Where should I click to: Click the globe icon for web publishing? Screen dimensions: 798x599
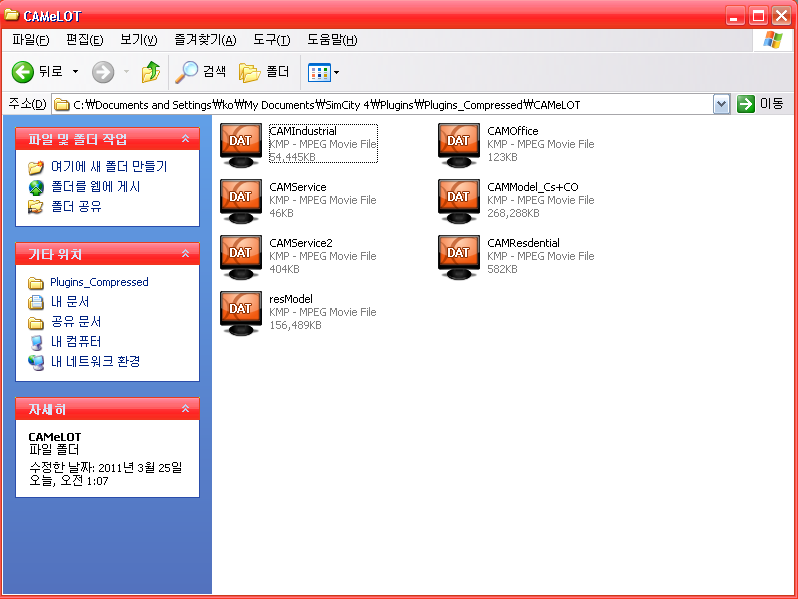(x=36, y=187)
